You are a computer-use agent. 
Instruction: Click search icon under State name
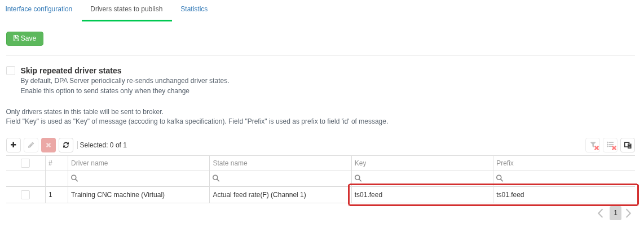click(216, 178)
